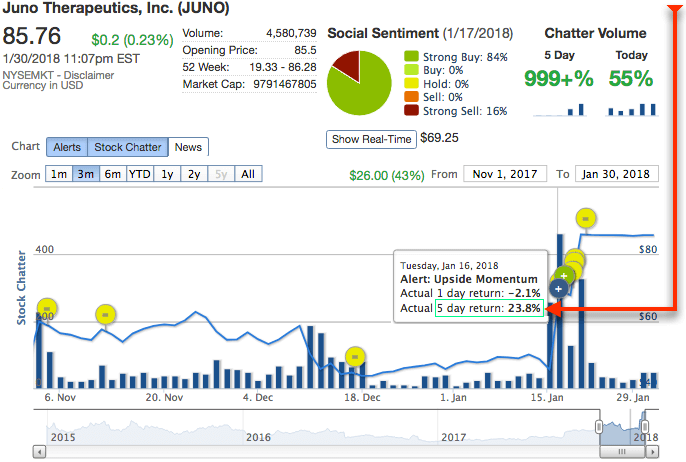Click topmost yellow alert marker above $80
This screenshot has width=686, height=462.
[x=586, y=218]
